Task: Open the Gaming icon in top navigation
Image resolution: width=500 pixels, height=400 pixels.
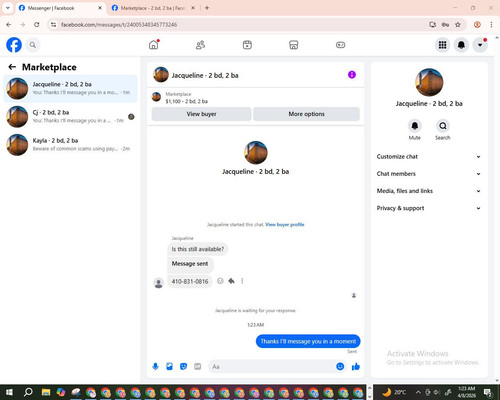Action: click(x=340, y=45)
